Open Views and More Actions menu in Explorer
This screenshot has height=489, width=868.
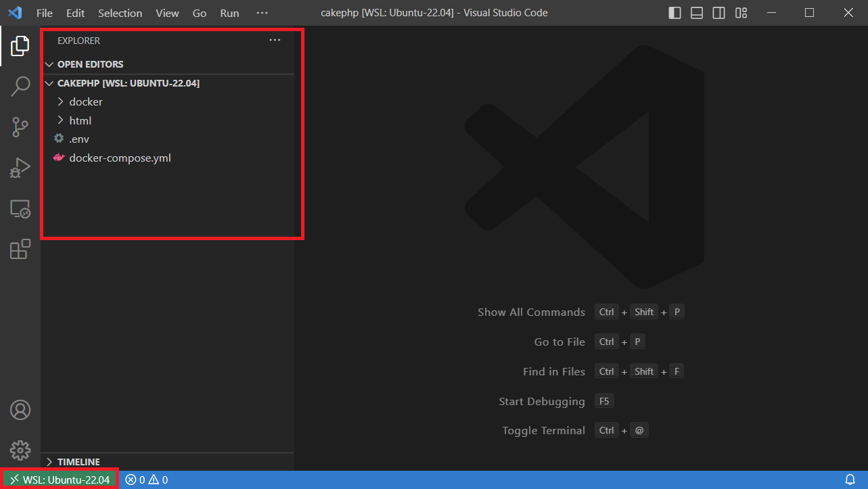275,40
